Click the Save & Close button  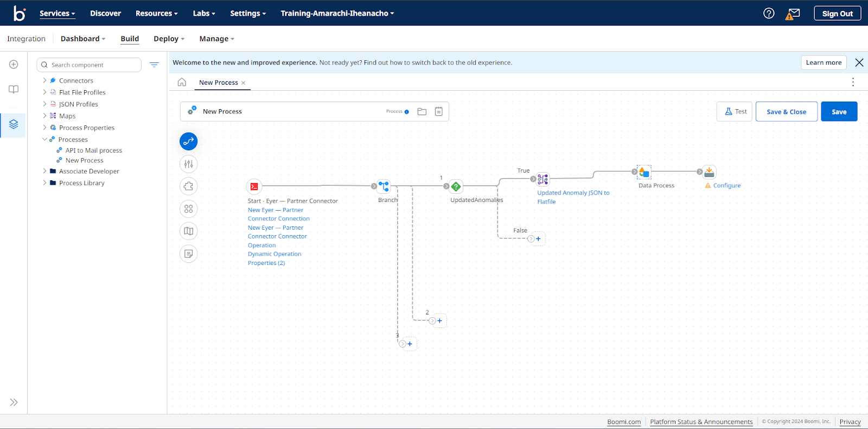coord(787,111)
